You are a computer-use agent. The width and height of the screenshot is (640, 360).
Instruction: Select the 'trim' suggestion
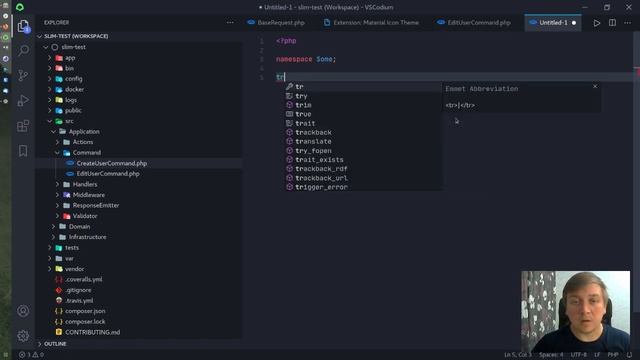[363, 105]
